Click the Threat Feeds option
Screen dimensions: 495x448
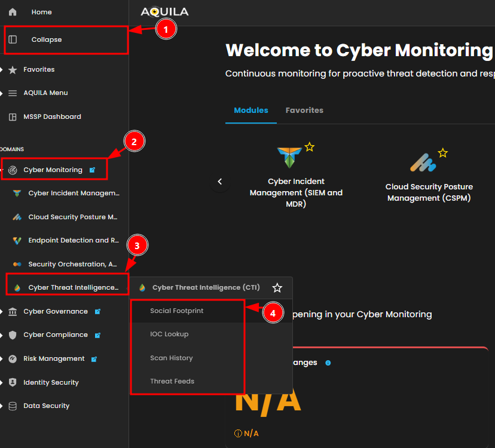pyautogui.click(x=172, y=381)
